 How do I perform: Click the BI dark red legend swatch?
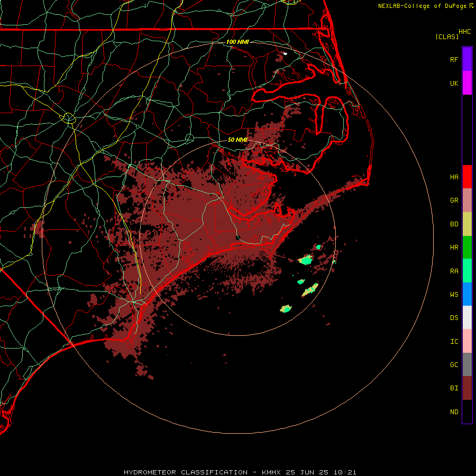click(x=467, y=388)
